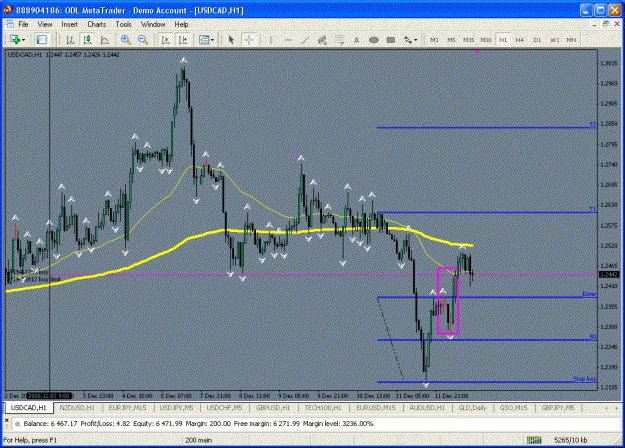The height and width of the screenshot is (448, 625).
Task: Toggle Auto Scroll to latest bar
Action: coord(165,40)
